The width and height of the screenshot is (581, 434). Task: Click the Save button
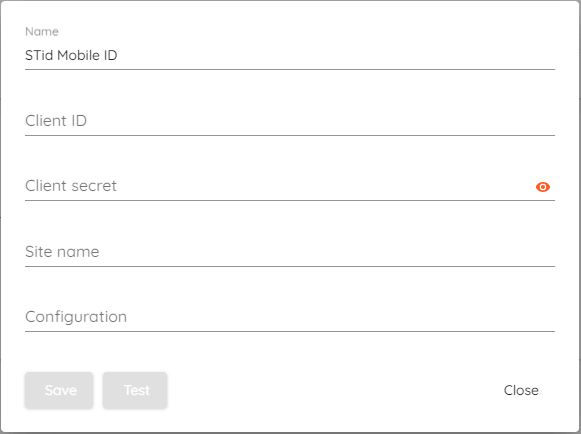tap(59, 390)
